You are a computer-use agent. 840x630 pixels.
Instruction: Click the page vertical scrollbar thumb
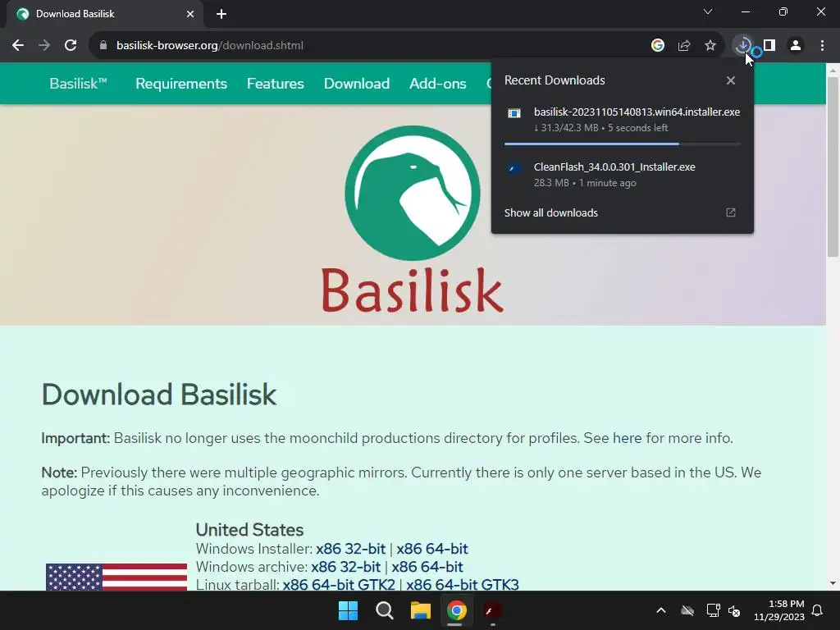[x=833, y=167]
